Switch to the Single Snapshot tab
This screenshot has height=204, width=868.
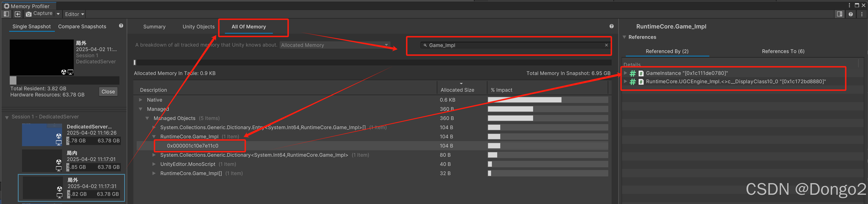32,27
